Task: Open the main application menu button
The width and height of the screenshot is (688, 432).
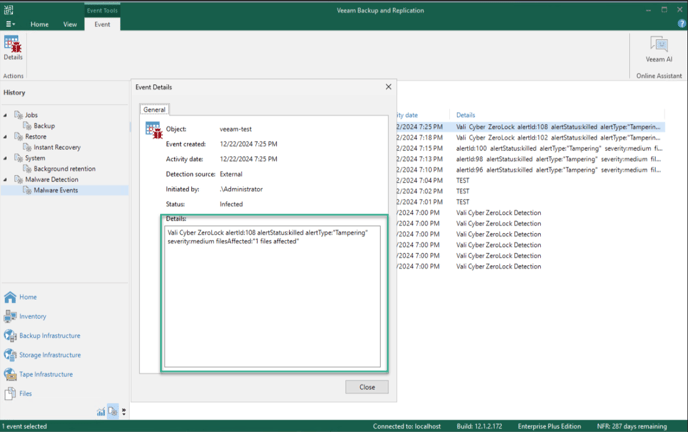Action: tap(10, 24)
